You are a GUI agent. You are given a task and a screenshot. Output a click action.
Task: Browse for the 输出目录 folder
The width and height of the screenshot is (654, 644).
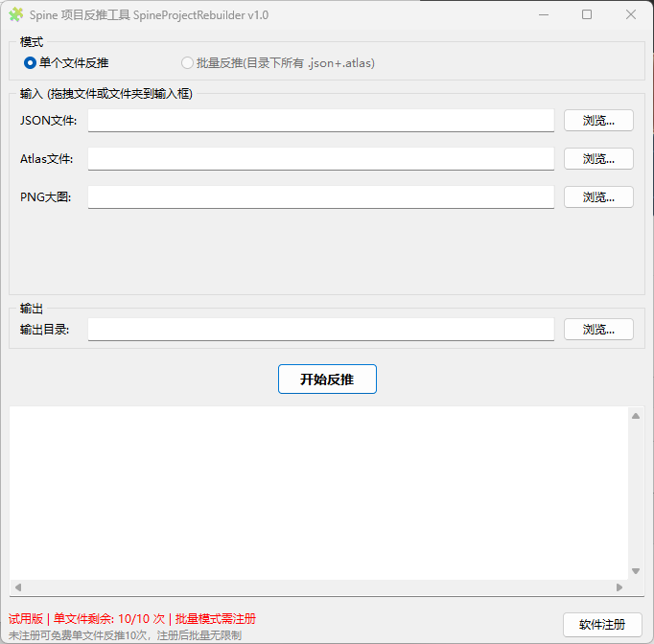click(598, 330)
